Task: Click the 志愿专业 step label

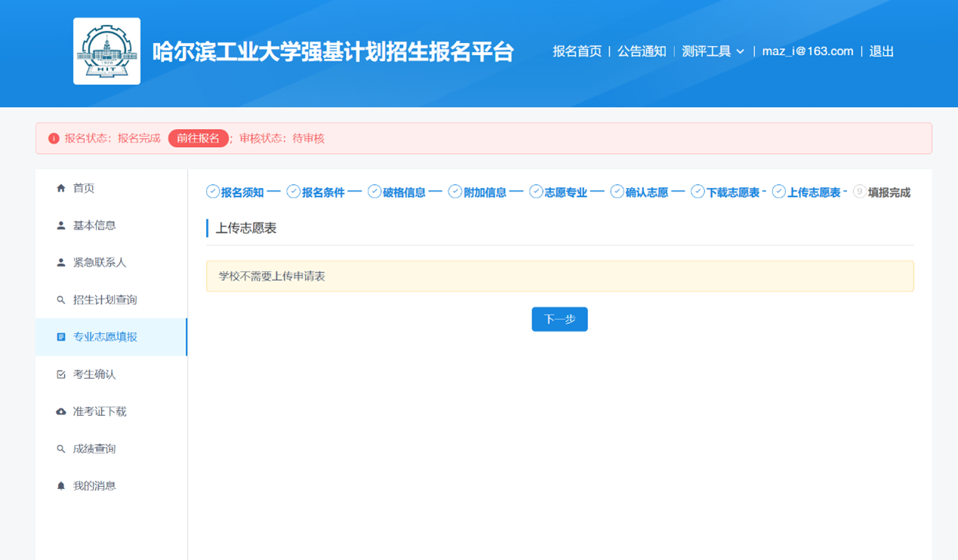Action: pyautogui.click(x=565, y=192)
